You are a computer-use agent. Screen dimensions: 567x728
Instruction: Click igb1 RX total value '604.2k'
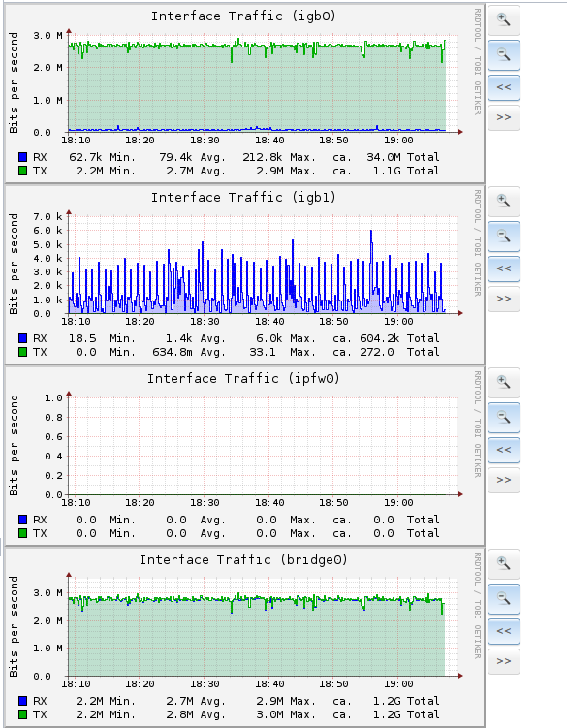coord(380,338)
